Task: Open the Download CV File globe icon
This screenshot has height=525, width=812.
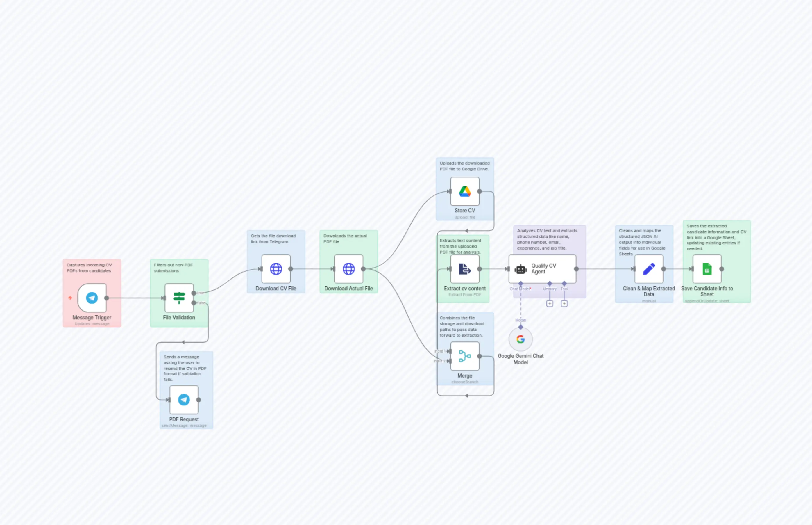Action: point(276,269)
